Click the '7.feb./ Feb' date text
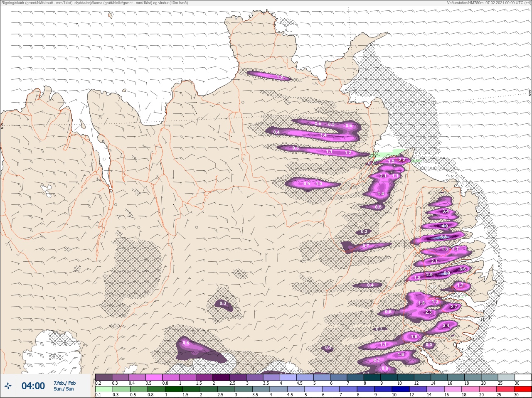Image resolution: width=532 pixels, height=398 pixels. pos(64,383)
